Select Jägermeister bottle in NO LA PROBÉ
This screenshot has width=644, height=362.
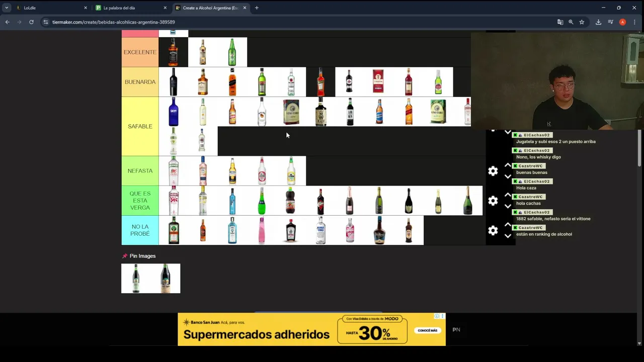pos(173,230)
